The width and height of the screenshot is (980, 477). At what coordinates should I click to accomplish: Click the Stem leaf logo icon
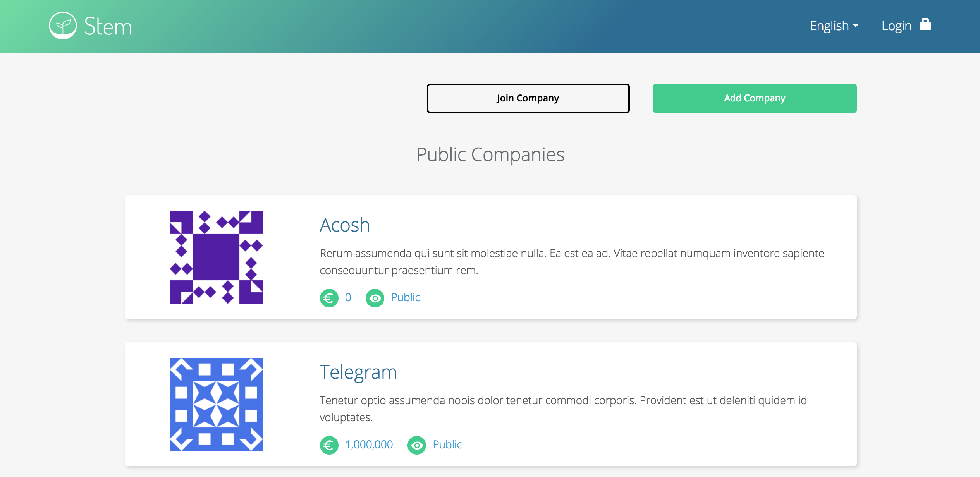pyautogui.click(x=62, y=26)
